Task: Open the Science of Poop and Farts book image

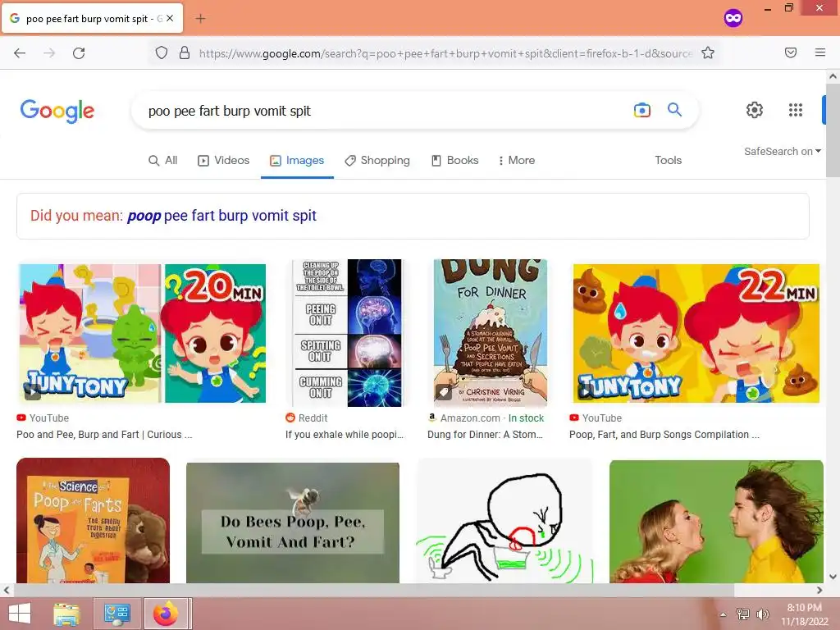Action: tap(94, 521)
